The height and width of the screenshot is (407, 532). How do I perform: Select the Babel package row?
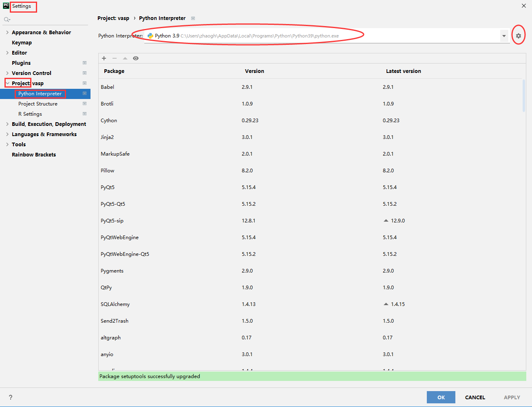coord(310,87)
